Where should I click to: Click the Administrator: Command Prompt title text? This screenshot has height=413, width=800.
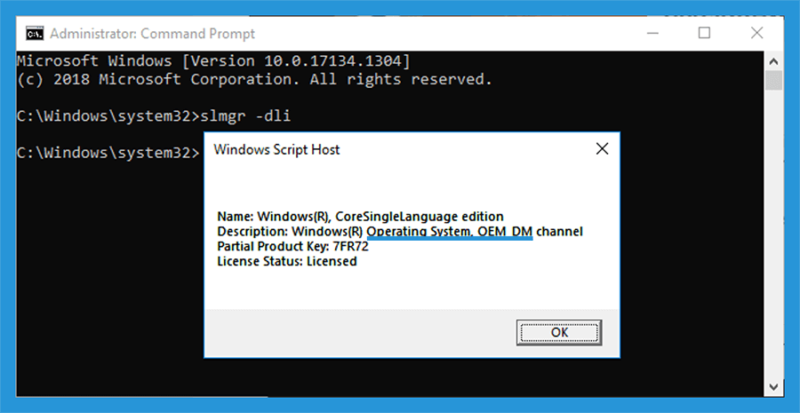pyautogui.click(x=153, y=34)
